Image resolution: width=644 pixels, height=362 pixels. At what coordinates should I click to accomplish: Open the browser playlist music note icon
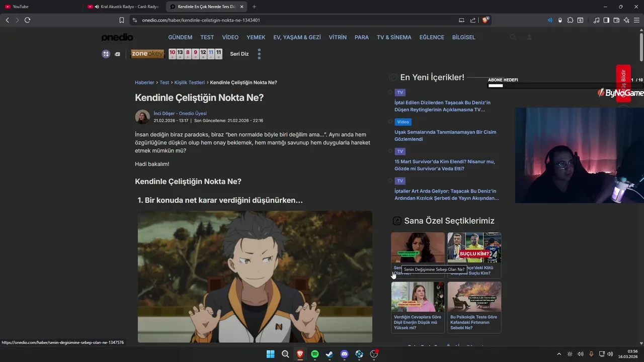pyautogui.click(x=596, y=20)
